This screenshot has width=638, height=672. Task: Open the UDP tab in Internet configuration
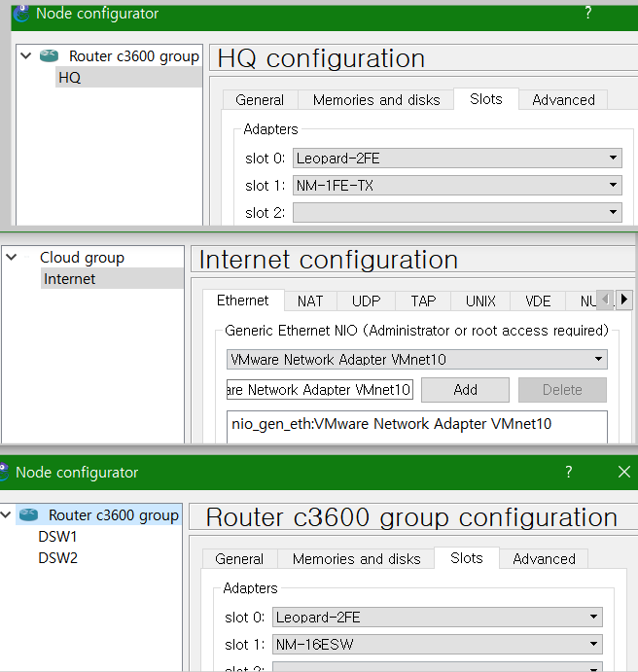point(367,301)
